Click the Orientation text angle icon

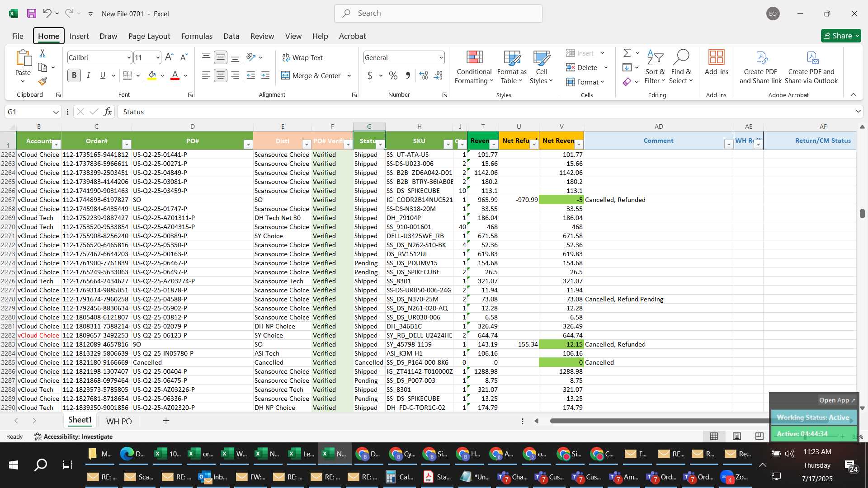[251, 57]
